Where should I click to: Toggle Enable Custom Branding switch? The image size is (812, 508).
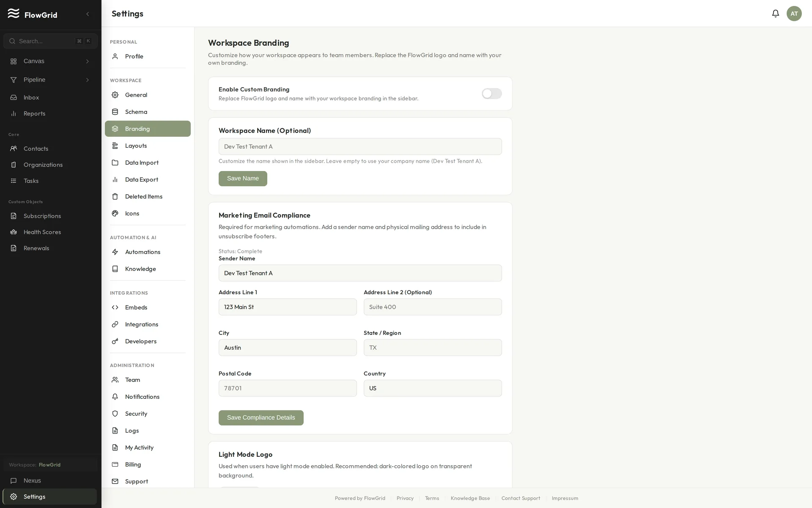click(491, 94)
